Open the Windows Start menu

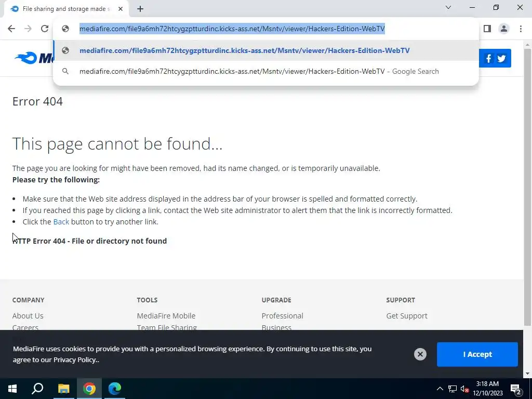(12, 389)
